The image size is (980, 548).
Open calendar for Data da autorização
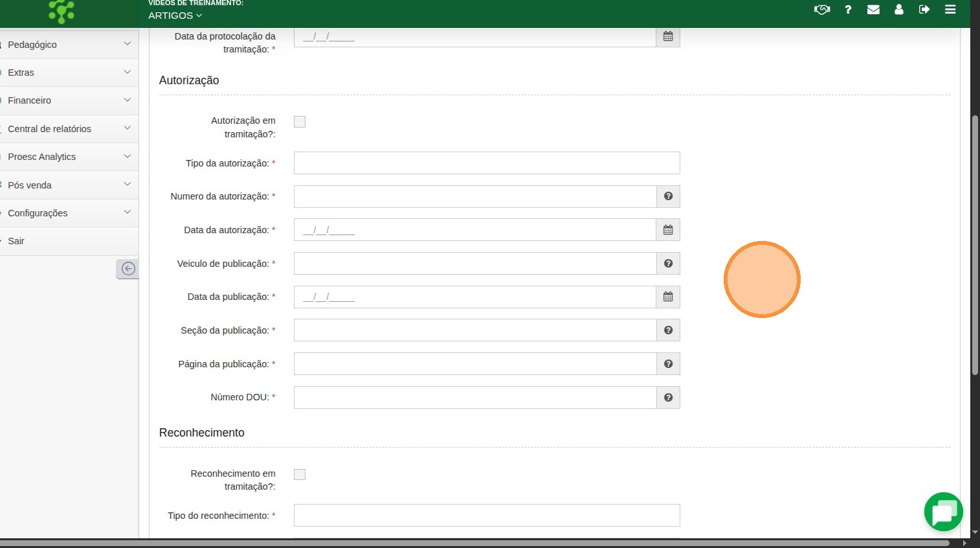(668, 230)
